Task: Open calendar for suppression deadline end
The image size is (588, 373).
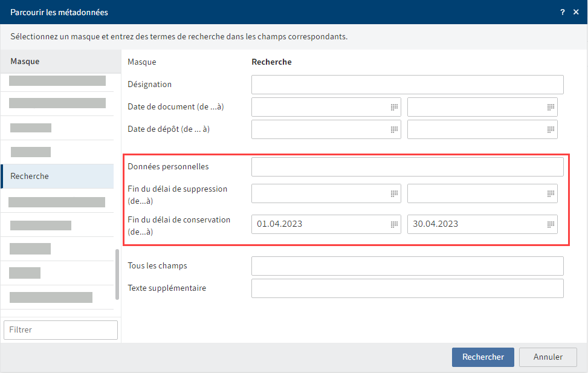Action: click(x=551, y=193)
